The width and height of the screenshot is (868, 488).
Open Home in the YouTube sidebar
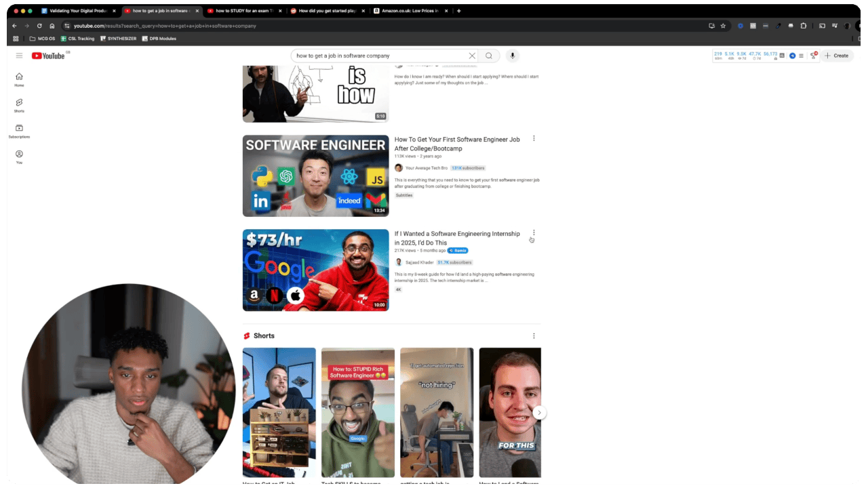pos(19,79)
